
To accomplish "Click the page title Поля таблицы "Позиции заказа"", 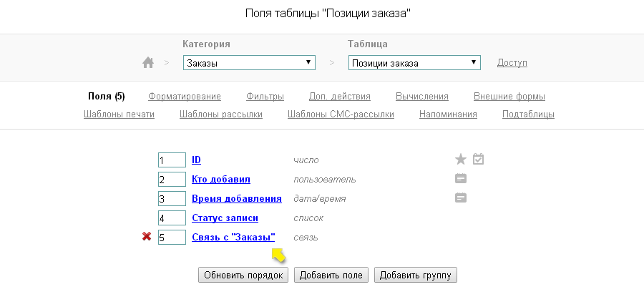I will pos(328,14).
